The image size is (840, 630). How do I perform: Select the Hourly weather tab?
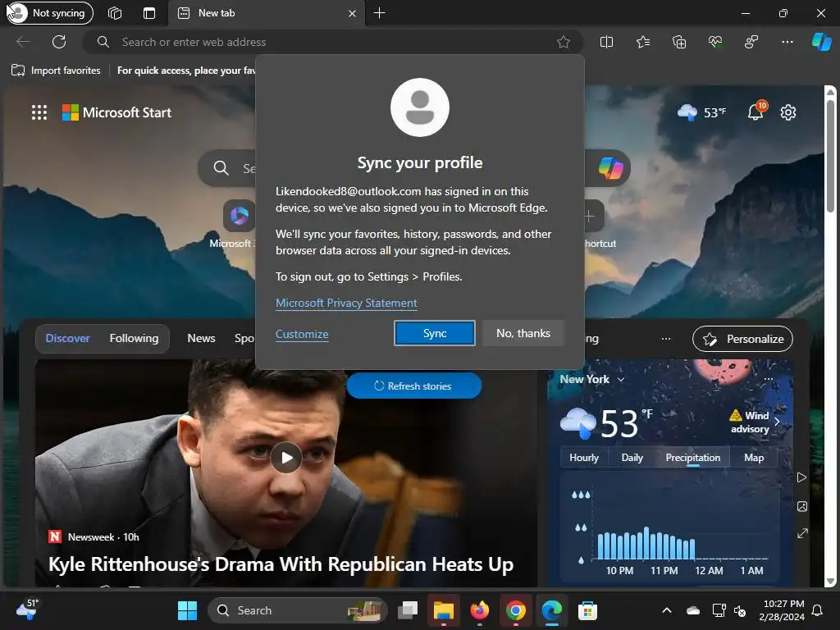[584, 458]
